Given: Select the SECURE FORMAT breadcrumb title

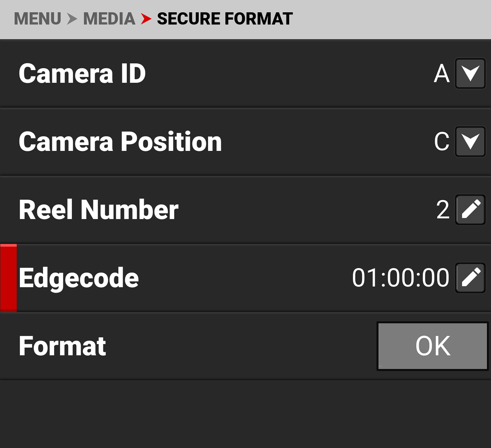Looking at the screenshot, I should (224, 18).
